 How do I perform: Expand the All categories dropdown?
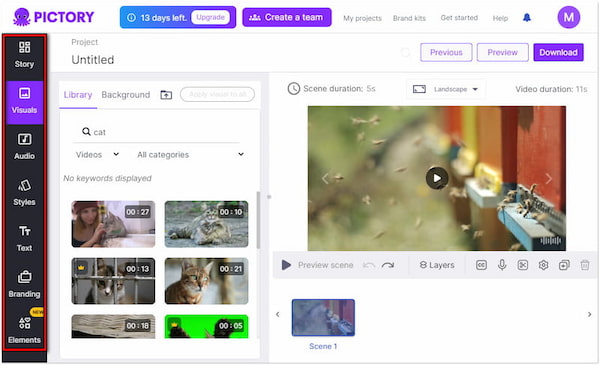(190, 155)
